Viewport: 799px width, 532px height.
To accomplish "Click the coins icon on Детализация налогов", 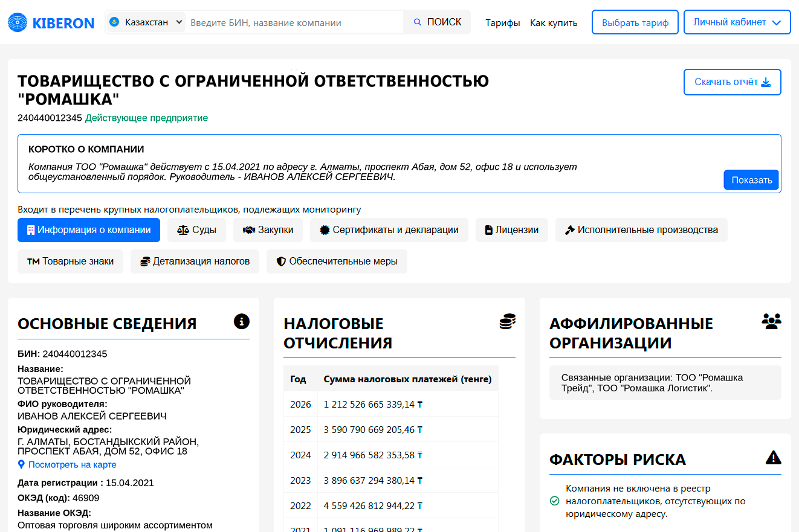I will pos(145,261).
